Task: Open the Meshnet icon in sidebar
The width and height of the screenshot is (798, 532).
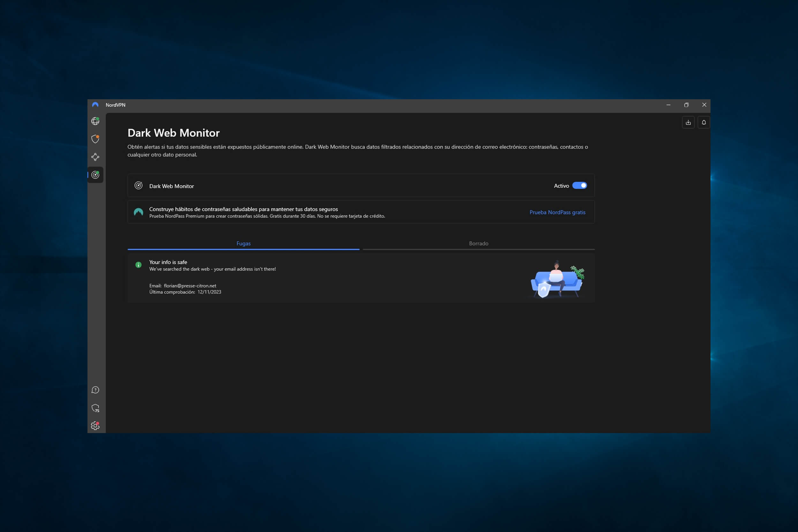Action: (x=95, y=157)
